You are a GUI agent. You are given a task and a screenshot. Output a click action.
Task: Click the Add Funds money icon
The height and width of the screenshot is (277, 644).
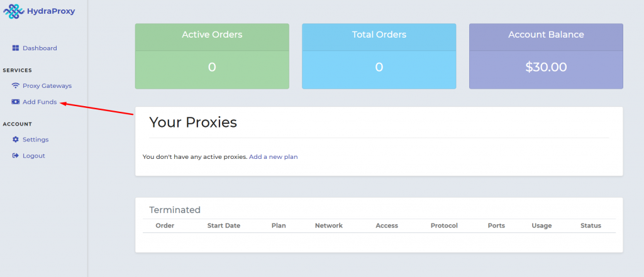click(x=16, y=102)
